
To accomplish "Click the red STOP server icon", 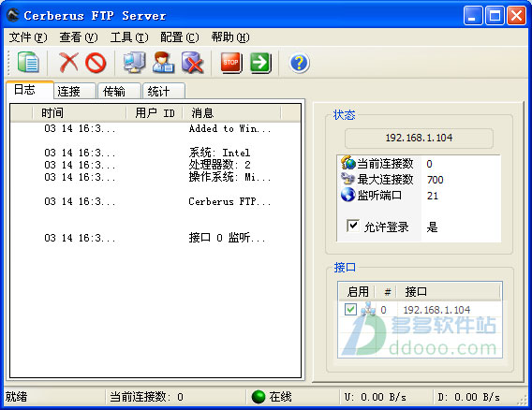I will pyautogui.click(x=231, y=63).
